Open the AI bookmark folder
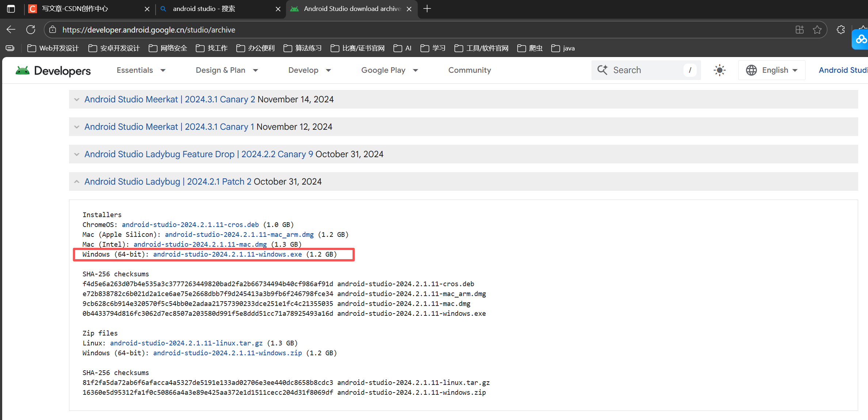Image resolution: width=868 pixels, height=420 pixels. (403, 48)
